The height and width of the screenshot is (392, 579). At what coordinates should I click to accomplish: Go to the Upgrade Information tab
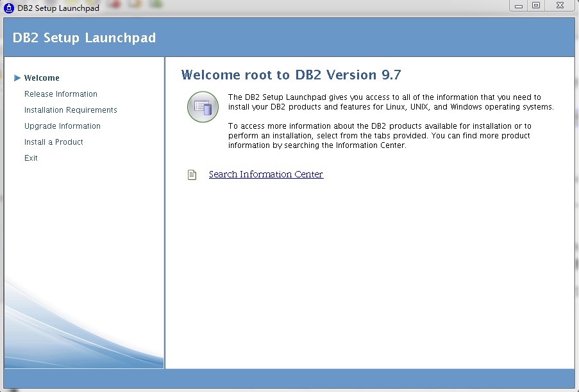(62, 126)
